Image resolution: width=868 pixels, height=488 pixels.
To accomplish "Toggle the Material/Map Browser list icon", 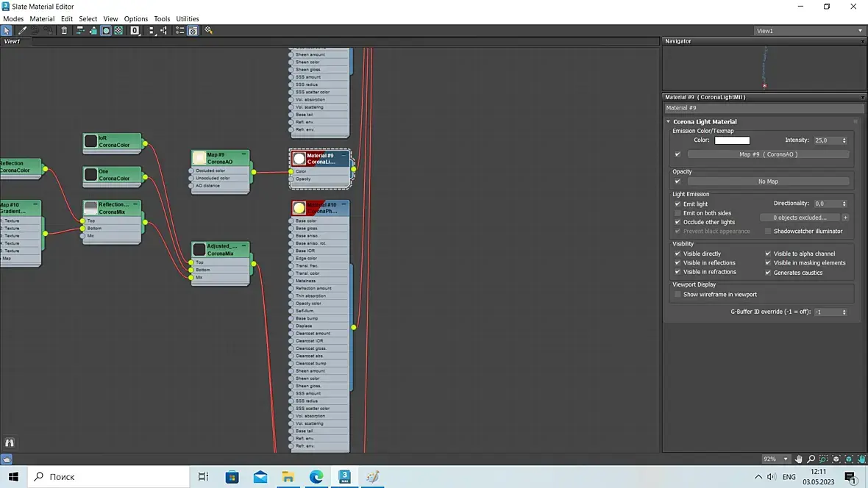I will click(180, 31).
